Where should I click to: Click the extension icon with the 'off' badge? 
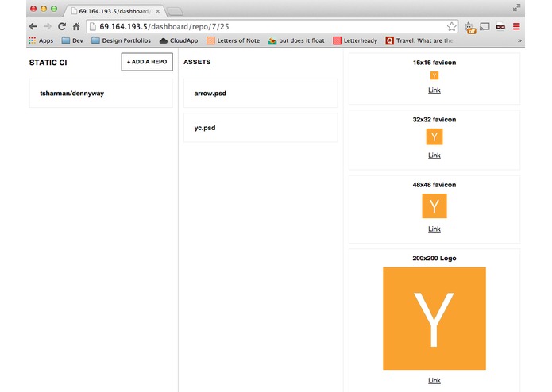469,28
